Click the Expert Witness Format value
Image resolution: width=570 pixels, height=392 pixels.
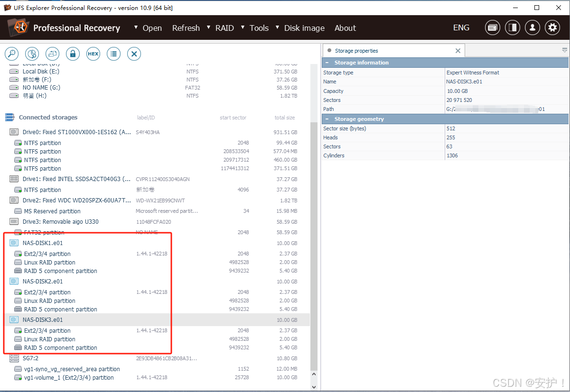pyautogui.click(x=473, y=73)
